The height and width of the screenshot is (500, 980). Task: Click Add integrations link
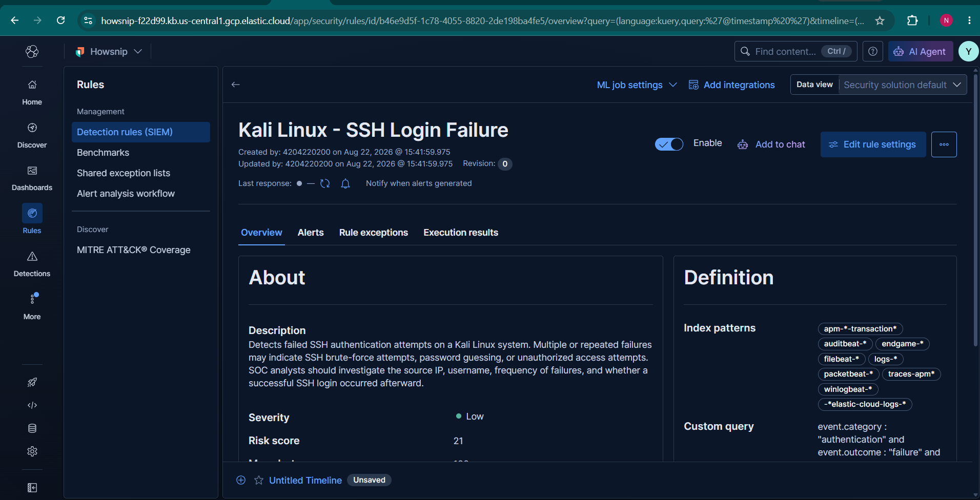pyautogui.click(x=731, y=85)
